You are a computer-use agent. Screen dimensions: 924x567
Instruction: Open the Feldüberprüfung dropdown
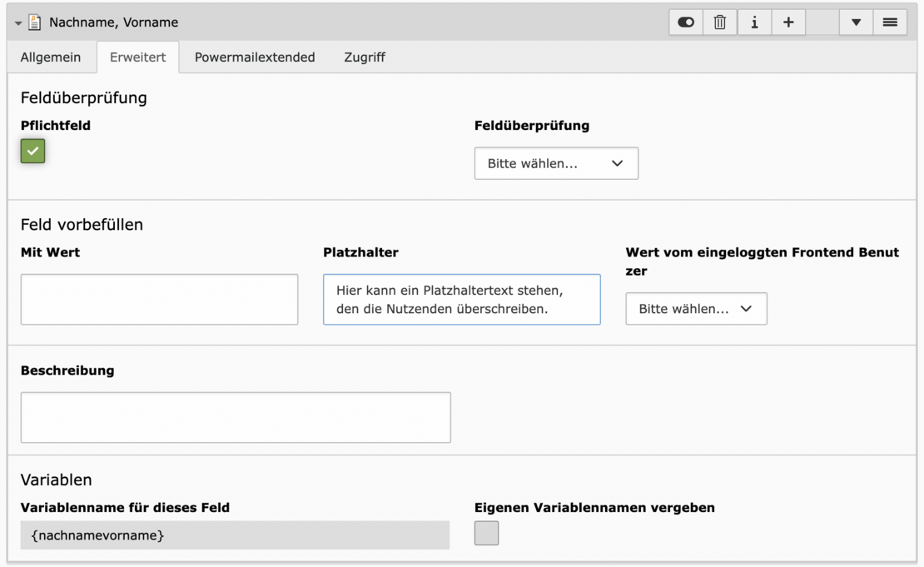tap(556, 164)
